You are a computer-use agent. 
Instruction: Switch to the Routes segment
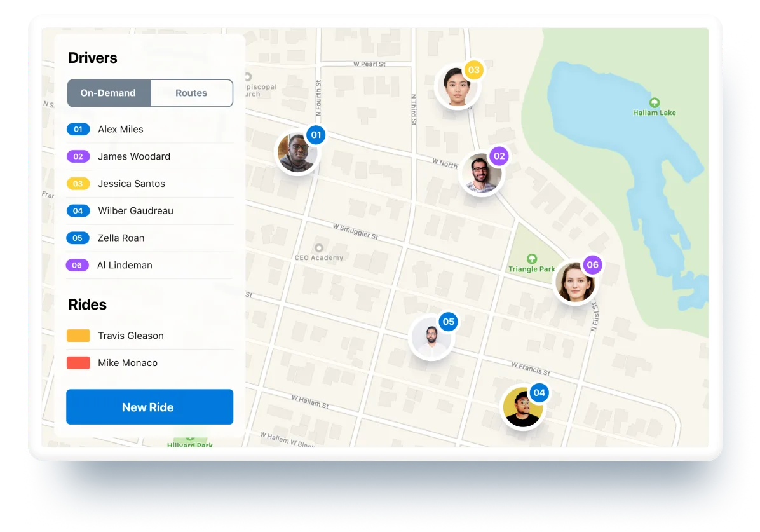coord(191,93)
